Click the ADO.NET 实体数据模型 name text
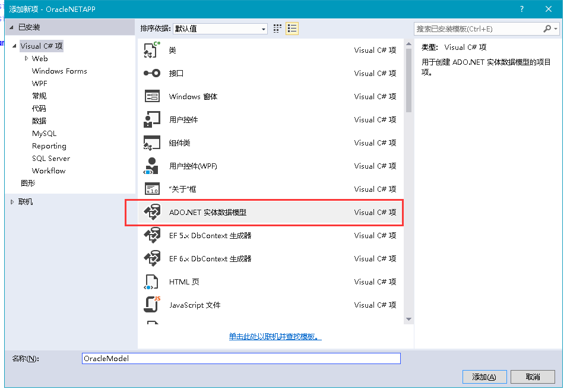The width and height of the screenshot is (567, 392). (208, 212)
